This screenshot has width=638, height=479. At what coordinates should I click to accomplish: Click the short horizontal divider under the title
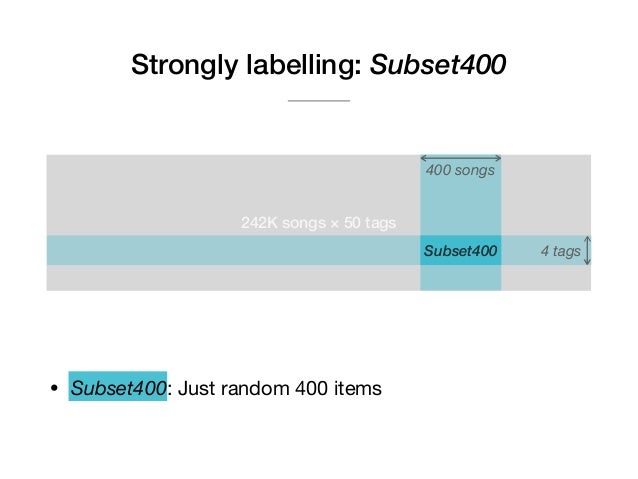coord(319,101)
